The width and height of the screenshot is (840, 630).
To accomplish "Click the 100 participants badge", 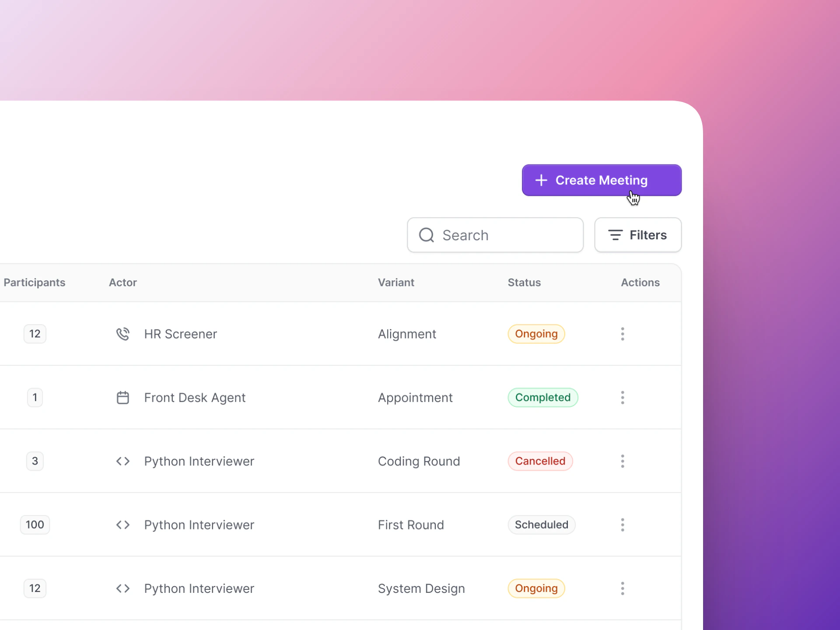I will click(x=35, y=525).
